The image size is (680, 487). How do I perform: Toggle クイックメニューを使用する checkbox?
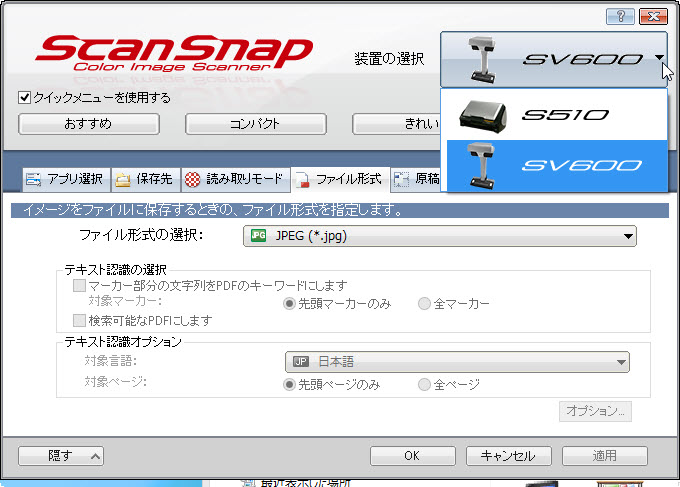click(x=25, y=98)
